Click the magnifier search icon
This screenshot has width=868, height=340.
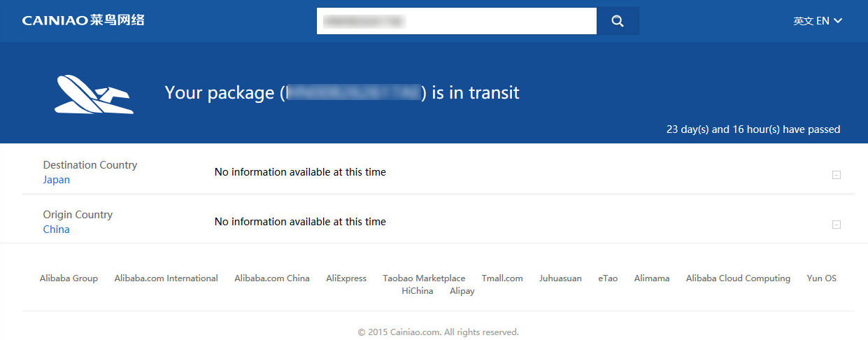tap(618, 21)
